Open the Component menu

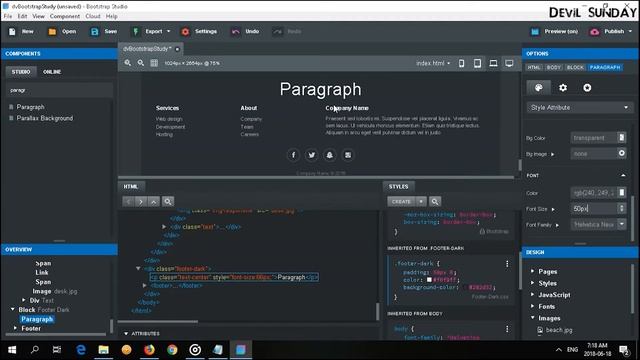pos(65,16)
